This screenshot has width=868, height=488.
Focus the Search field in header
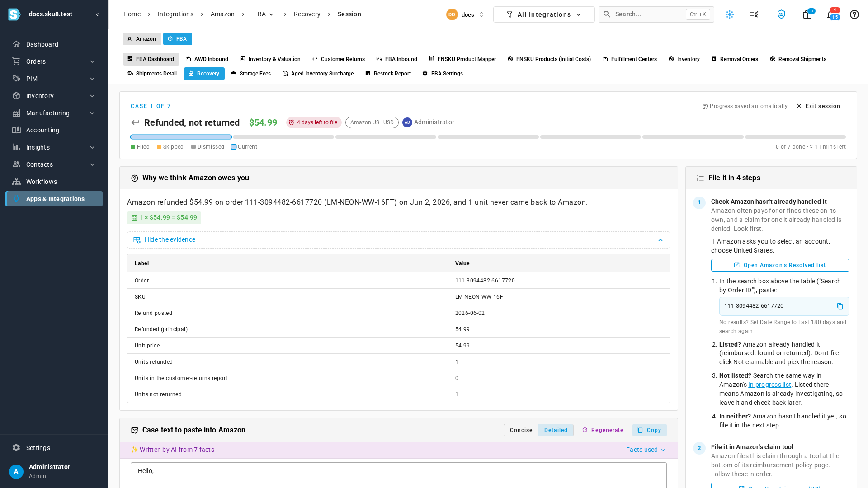pyautogui.click(x=656, y=14)
